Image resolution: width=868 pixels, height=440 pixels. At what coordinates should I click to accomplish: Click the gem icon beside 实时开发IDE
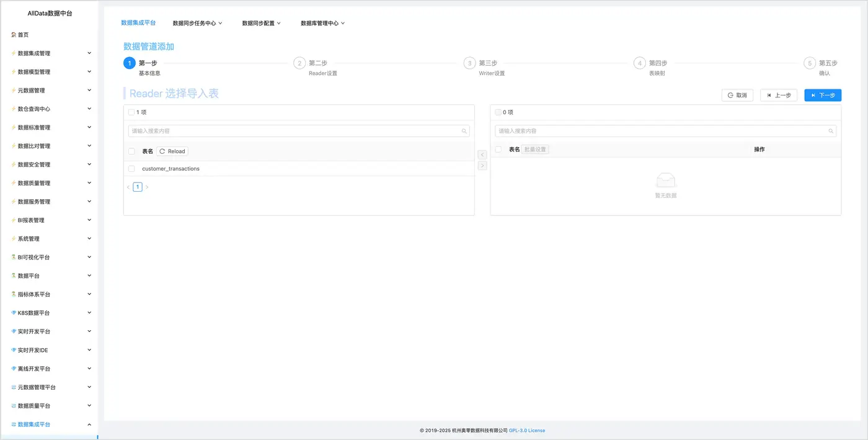14,350
